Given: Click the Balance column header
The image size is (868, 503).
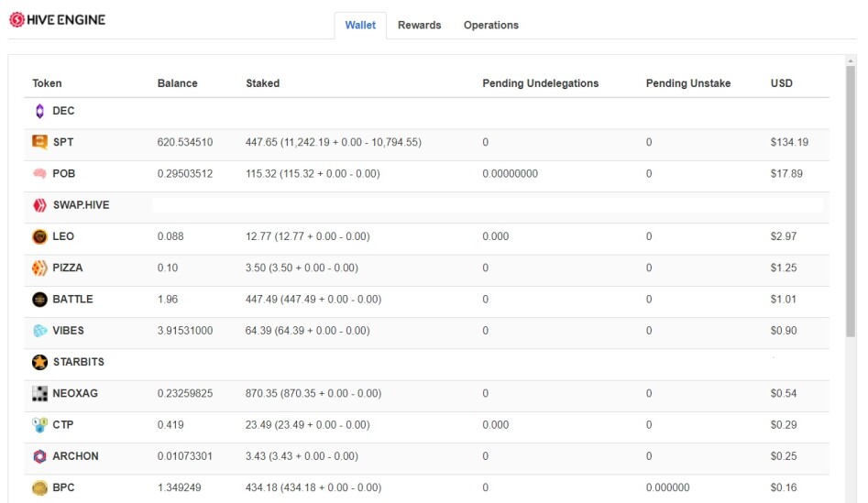Looking at the screenshot, I should click(177, 83).
